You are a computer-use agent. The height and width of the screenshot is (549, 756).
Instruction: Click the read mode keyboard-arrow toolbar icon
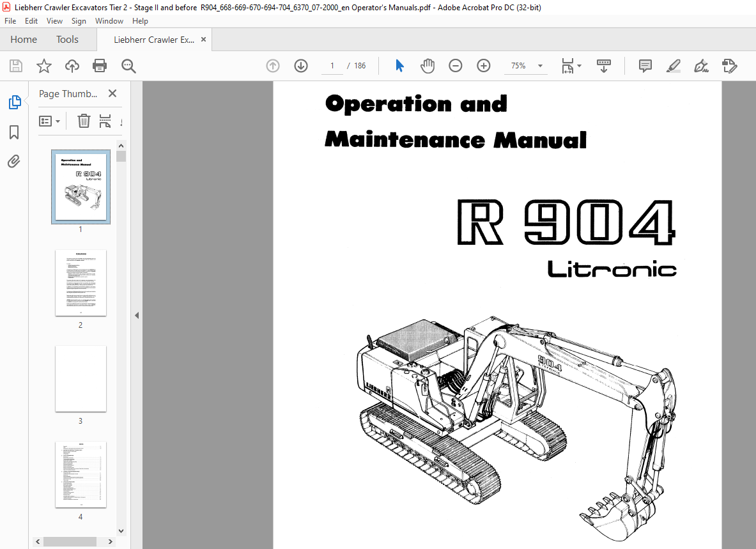pos(604,66)
